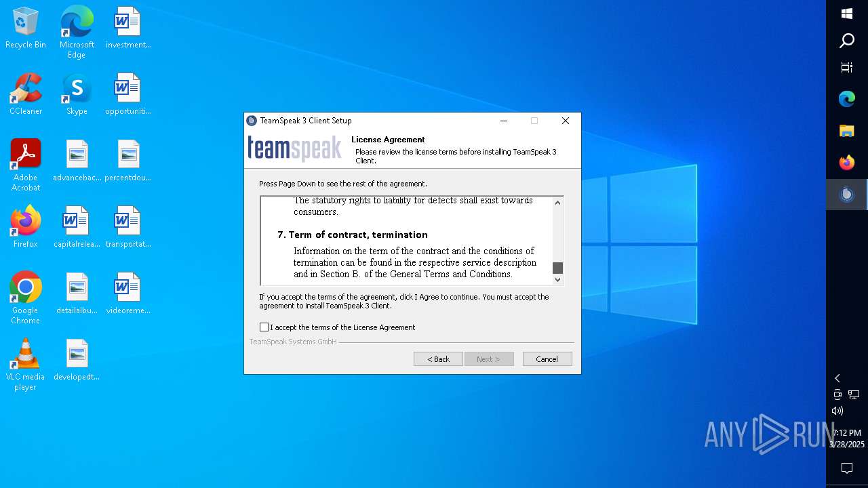Select the capitalrelea Word document icon
The height and width of the screenshot is (488, 868).
[77, 227]
